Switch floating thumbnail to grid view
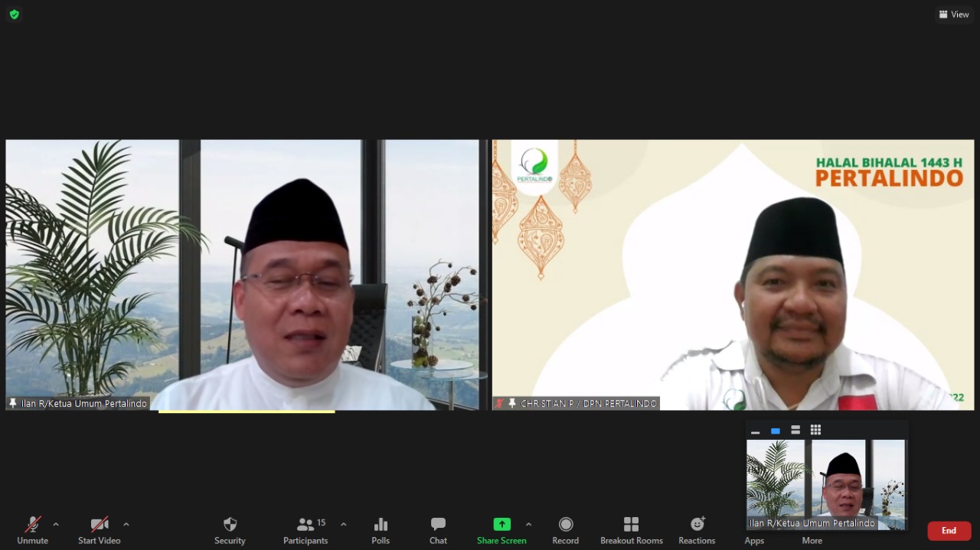The height and width of the screenshot is (550, 980). click(815, 430)
